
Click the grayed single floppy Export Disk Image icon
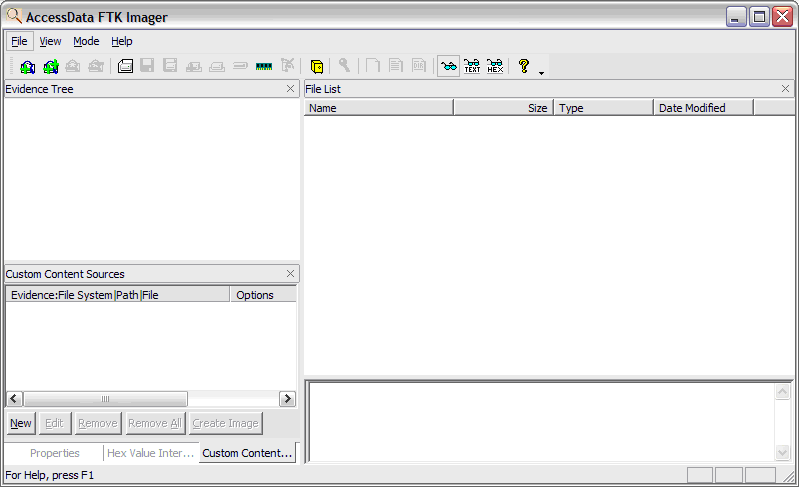pos(147,66)
